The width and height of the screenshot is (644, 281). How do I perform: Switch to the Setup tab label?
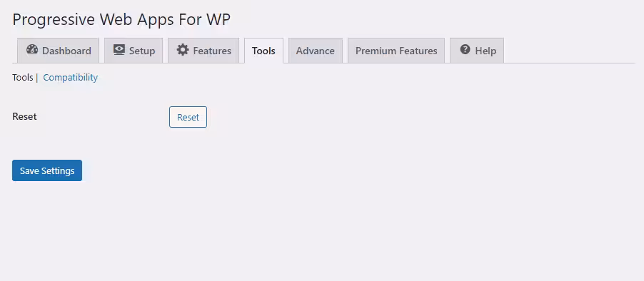point(142,51)
